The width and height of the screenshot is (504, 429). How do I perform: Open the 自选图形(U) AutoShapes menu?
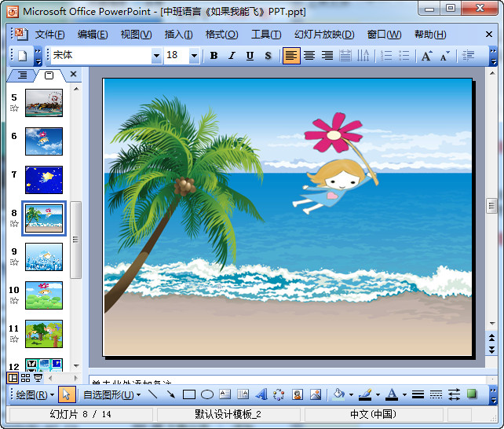coord(111,394)
